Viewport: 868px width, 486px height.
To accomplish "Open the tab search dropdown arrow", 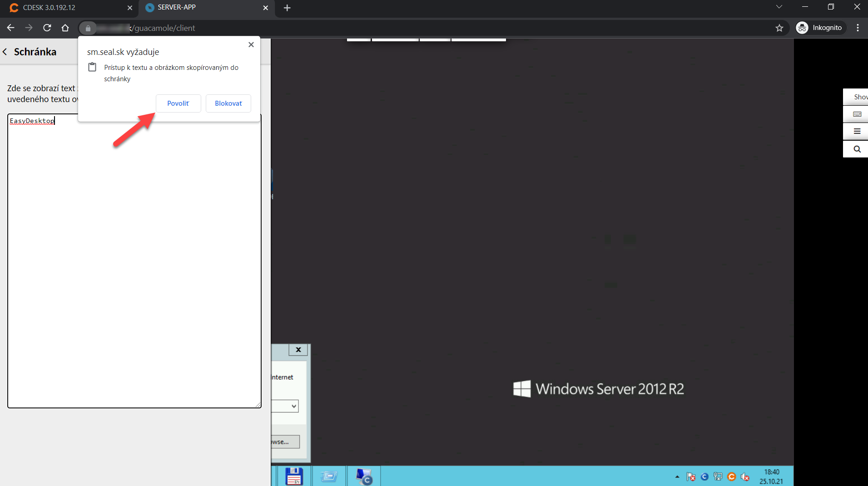I will click(779, 7).
